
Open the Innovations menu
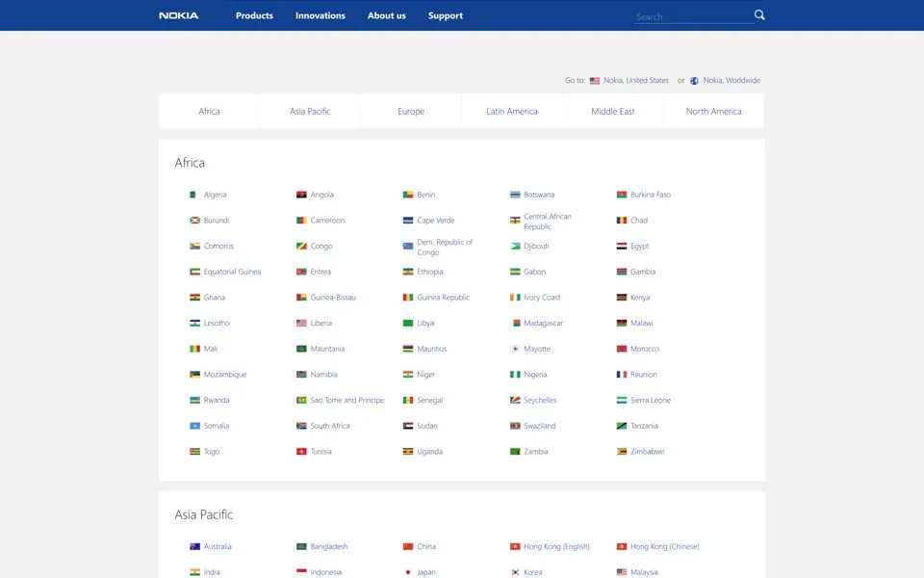[x=321, y=15]
